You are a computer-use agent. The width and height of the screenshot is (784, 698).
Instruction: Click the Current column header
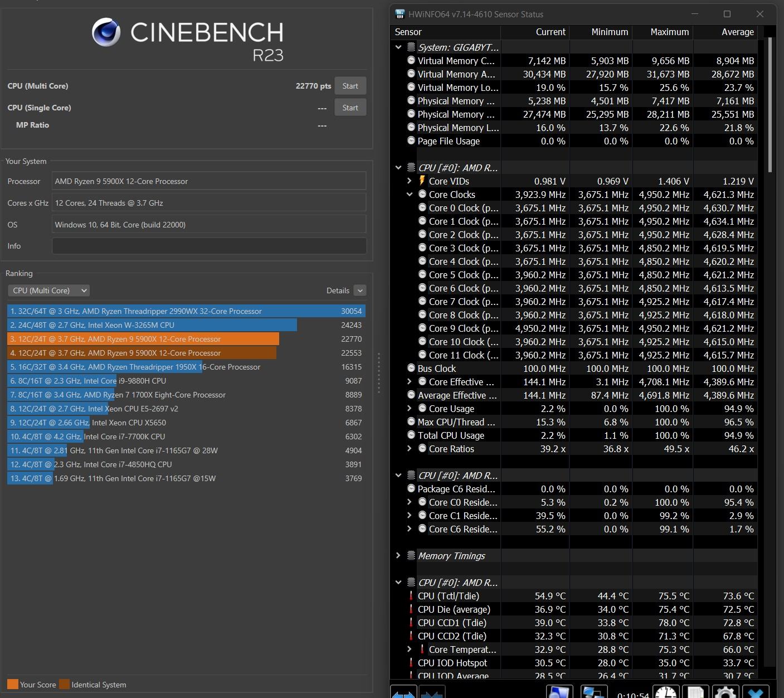point(551,32)
